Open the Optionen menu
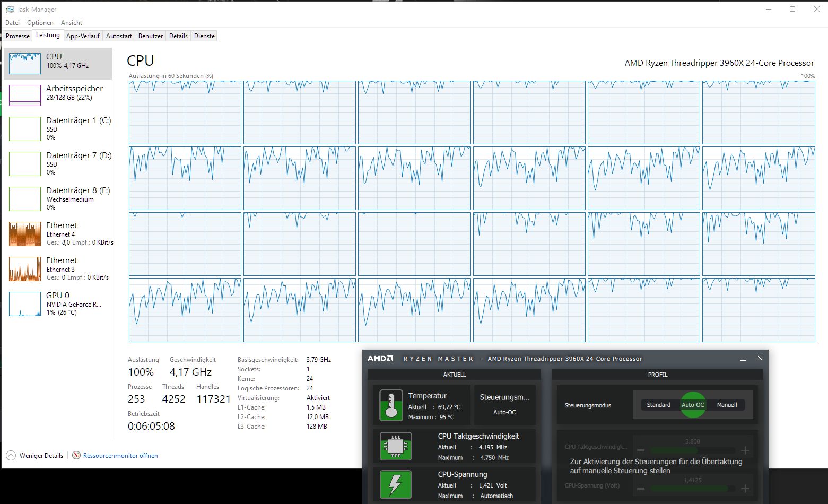The width and height of the screenshot is (828, 504). point(40,23)
